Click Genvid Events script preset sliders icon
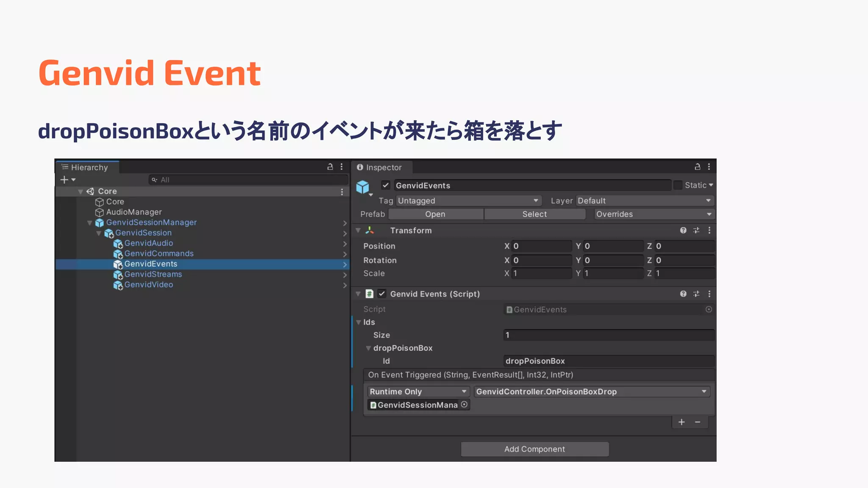Viewport: 868px width, 488px height. tap(696, 294)
